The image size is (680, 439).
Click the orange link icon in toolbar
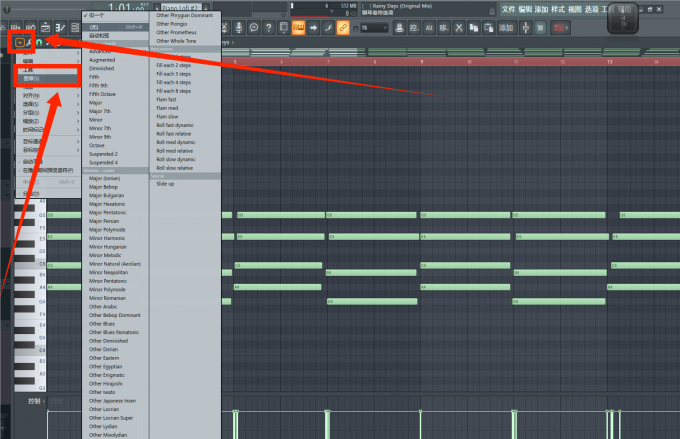coord(343,27)
